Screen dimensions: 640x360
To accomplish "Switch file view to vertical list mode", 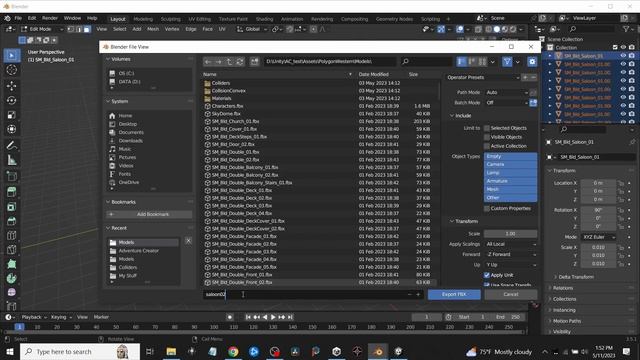I will pyautogui.click(x=462, y=62).
